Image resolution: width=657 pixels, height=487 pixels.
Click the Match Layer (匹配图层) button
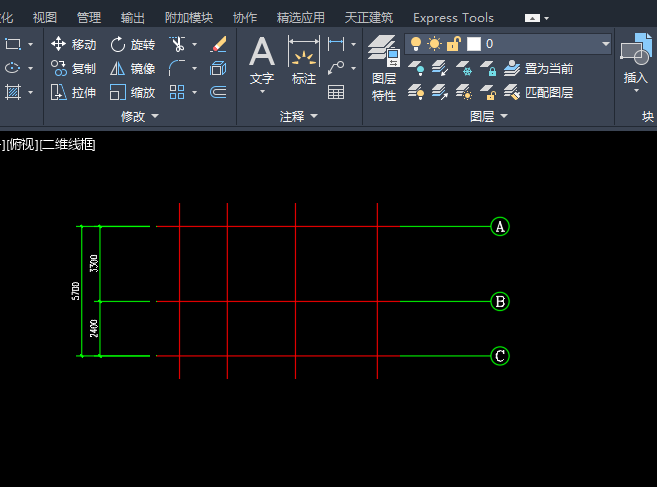pos(540,92)
